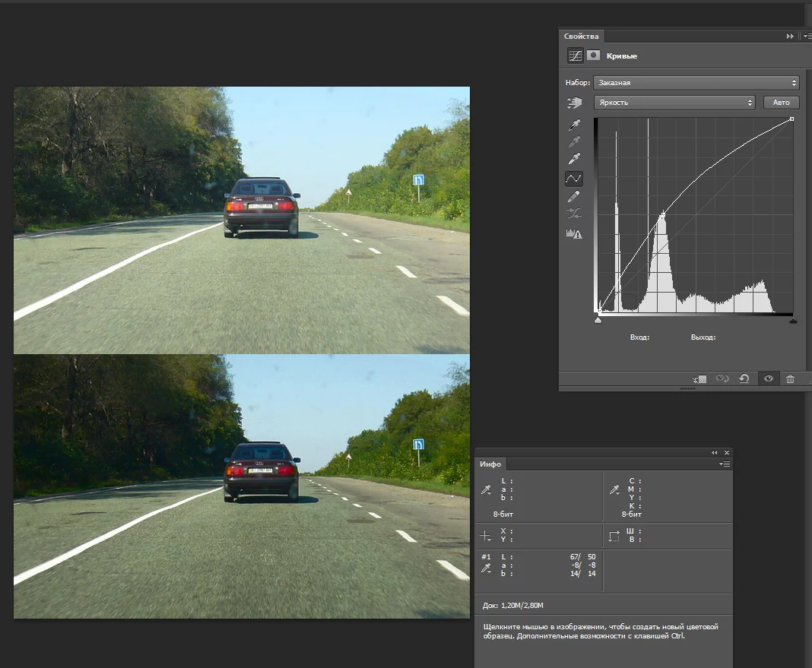
Task: Open the masks view in Properties panel
Action: [x=594, y=55]
